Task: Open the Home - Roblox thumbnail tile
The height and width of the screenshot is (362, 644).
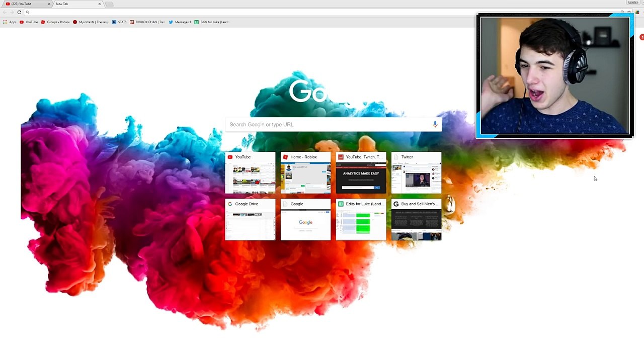Action: pyautogui.click(x=305, y=172)
